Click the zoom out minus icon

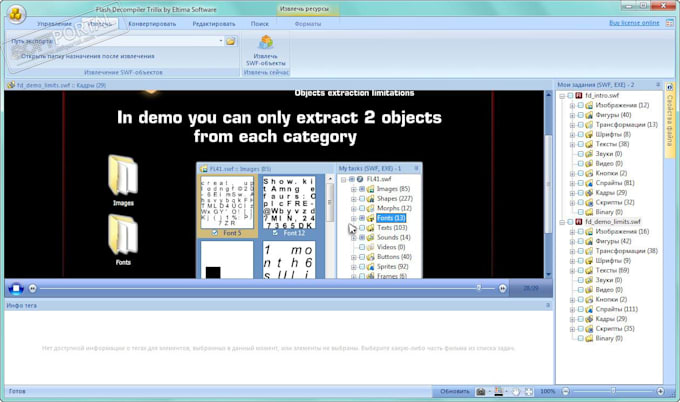click(x=566, y=392)
